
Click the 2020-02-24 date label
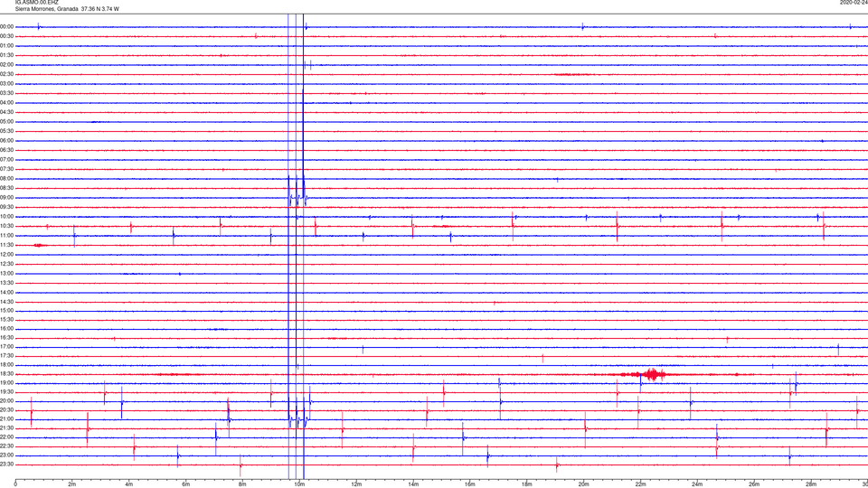pyautogui.click(x=854, y=3)
